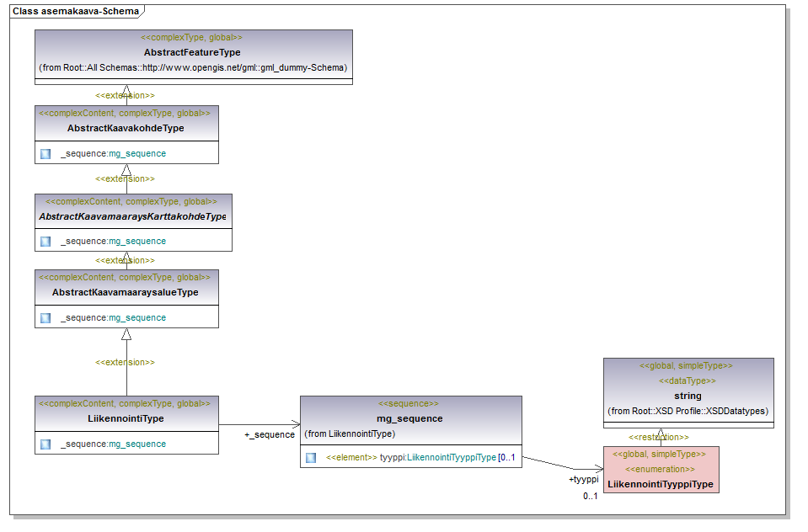Select the AbstractFeatureType class name

pos(192,52)
